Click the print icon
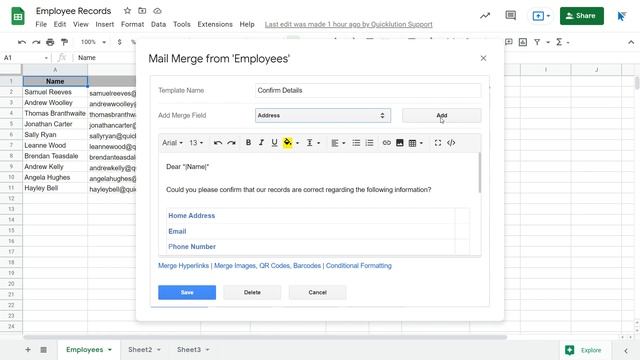The height and width of the screenshot is (360, 640). (x=50, y=42)
